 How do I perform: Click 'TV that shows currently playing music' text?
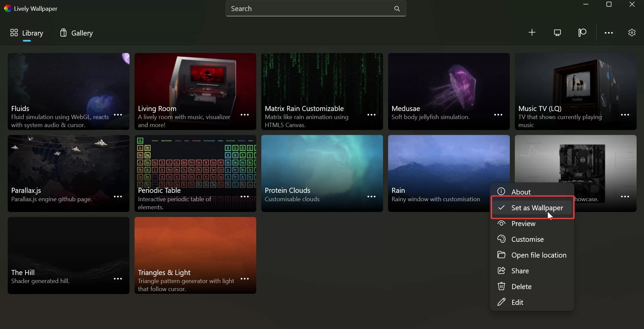[x=560, y=121]
